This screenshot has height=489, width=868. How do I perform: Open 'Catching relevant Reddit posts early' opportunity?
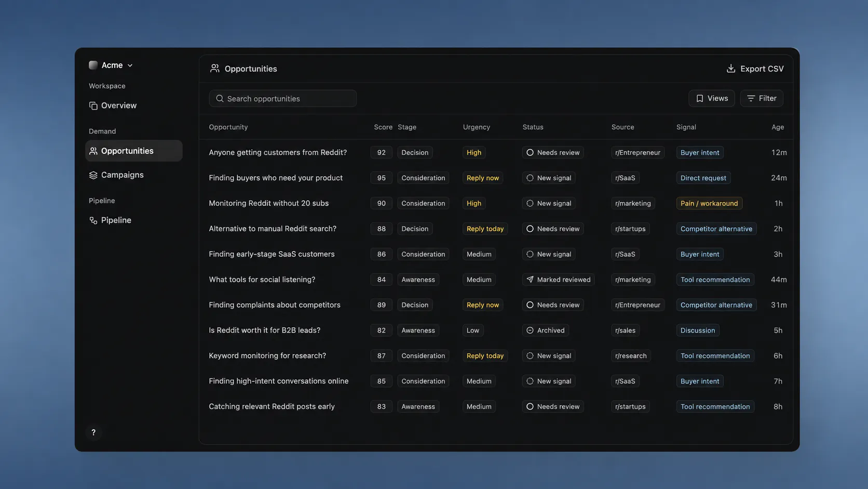272,407
